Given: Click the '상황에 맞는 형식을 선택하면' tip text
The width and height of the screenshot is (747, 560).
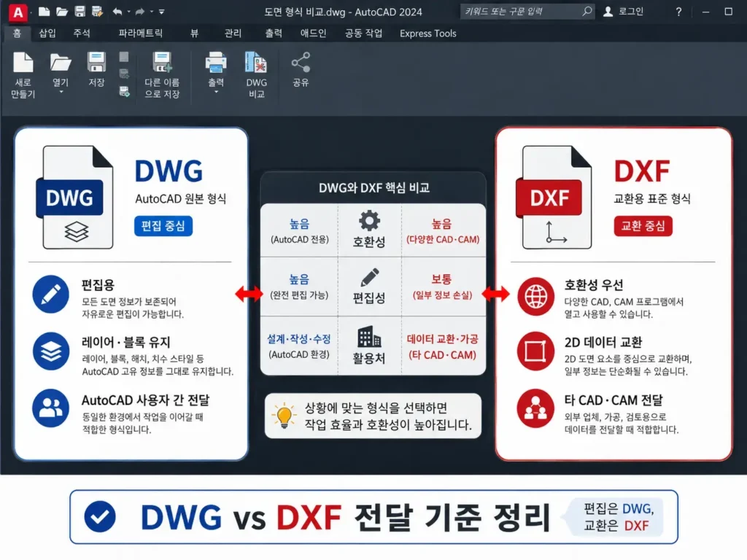Looking at the screenshot, I should pyautogui.click(x=376, y=408).
